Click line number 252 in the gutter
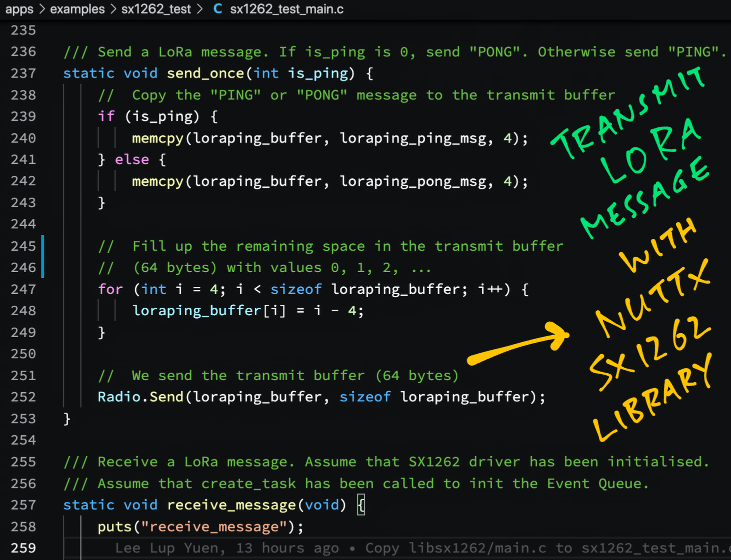The height and width of the screenshot is (560, 731). pyautogui.click(x=23, y=397)
